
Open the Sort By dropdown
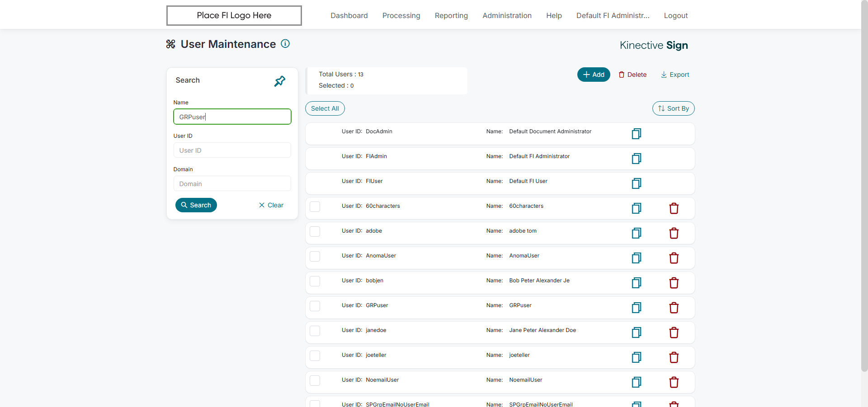pos(673,108)
